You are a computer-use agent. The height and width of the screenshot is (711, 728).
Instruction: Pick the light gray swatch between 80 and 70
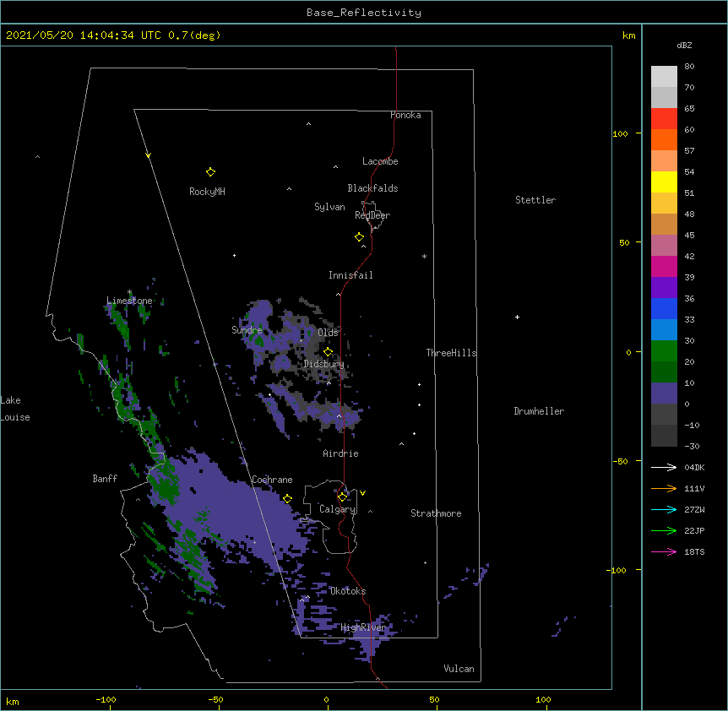(x=664, y=77)
